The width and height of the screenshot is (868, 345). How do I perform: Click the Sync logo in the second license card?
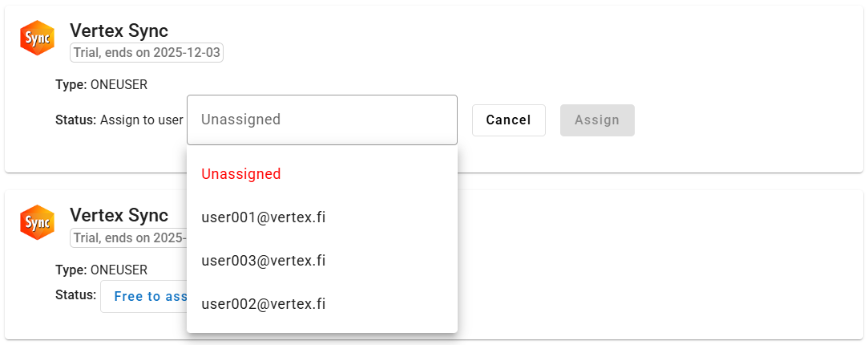37,223
